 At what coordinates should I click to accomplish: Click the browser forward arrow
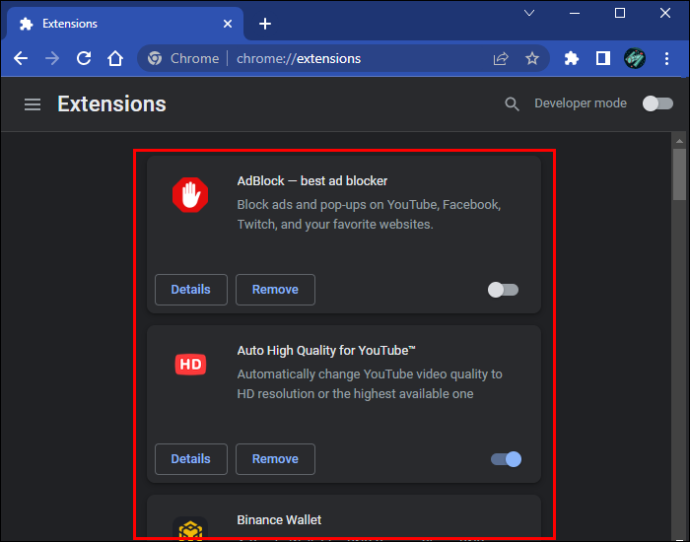coord(52,58)
